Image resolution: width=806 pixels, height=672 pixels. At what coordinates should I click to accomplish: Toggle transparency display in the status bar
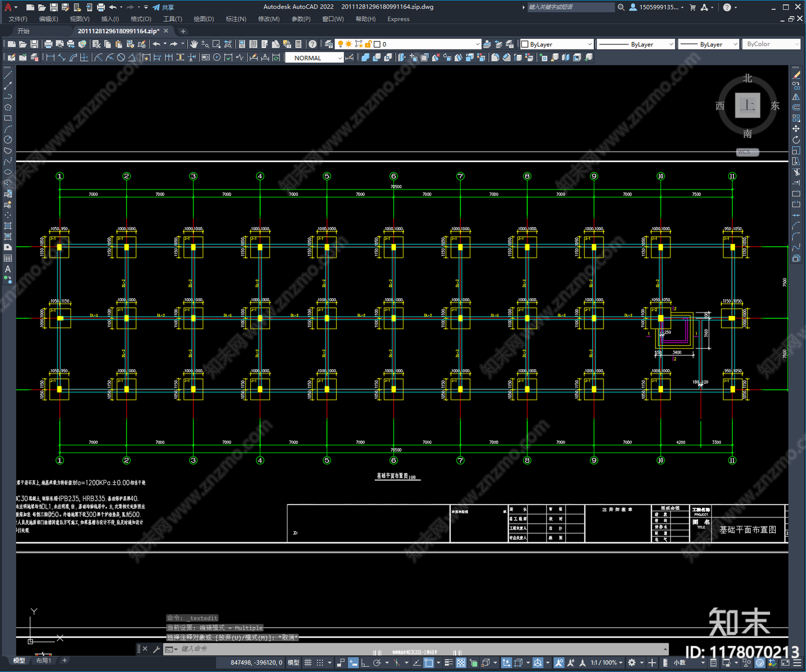[461, 662]
